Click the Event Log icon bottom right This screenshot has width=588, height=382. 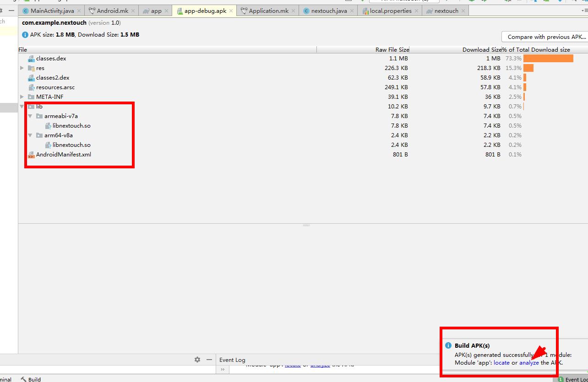[x=561, y=379]
